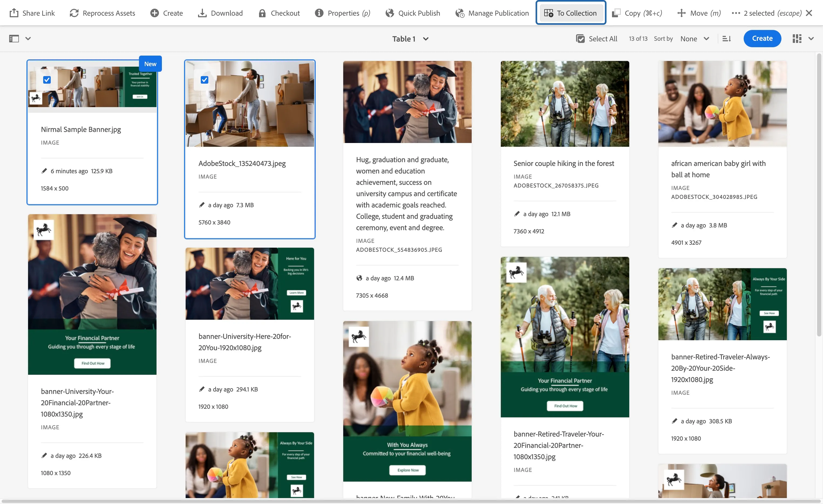The width and height of the screenshot is (823, 504).
Task: Click the Checkout lock icon
Action: (262, 13)
